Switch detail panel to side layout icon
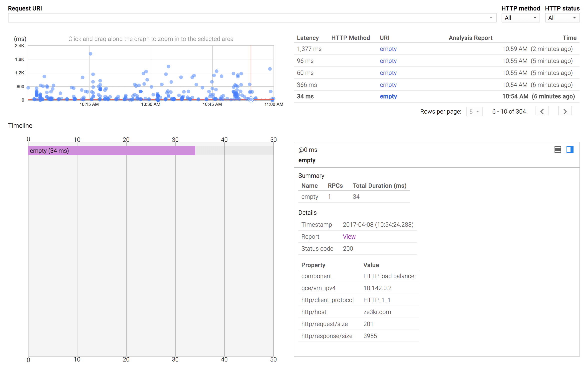 [x=570, y=150]
